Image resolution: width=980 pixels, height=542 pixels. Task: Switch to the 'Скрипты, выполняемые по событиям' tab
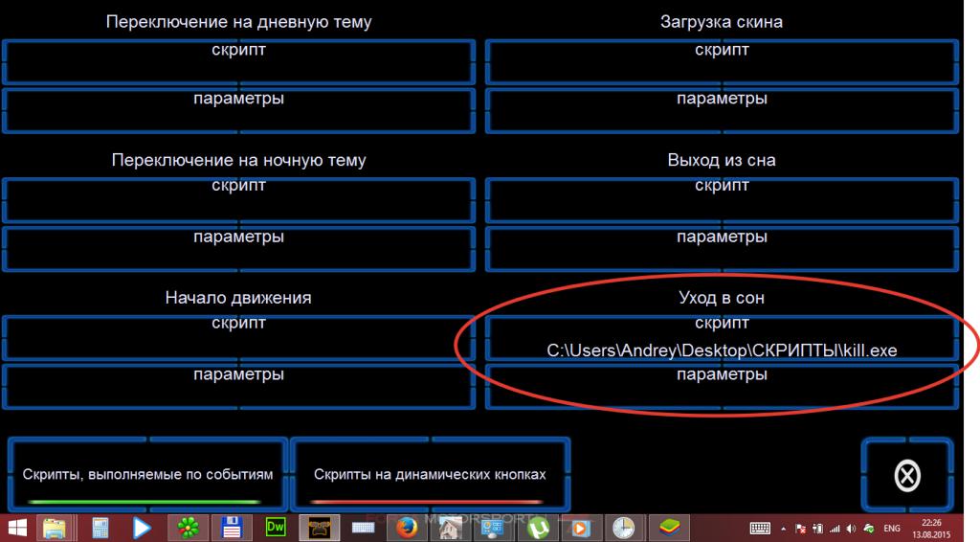[x=147, y=474]
